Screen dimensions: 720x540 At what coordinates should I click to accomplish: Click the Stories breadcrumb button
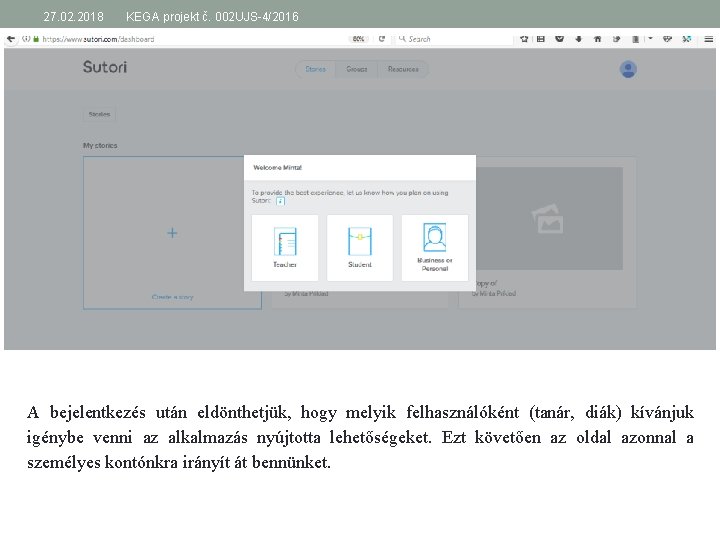99,114
